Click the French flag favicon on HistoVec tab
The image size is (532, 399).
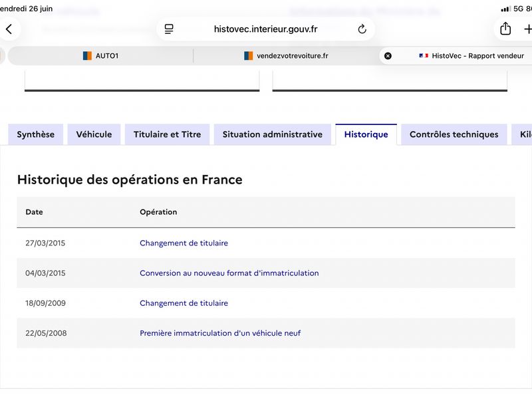[424, 56]
